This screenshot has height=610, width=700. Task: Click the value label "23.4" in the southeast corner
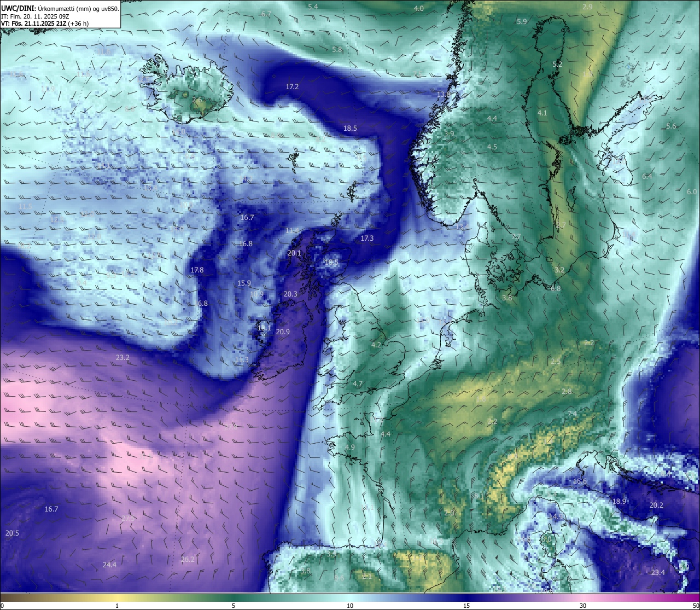(x=658, y=573)
